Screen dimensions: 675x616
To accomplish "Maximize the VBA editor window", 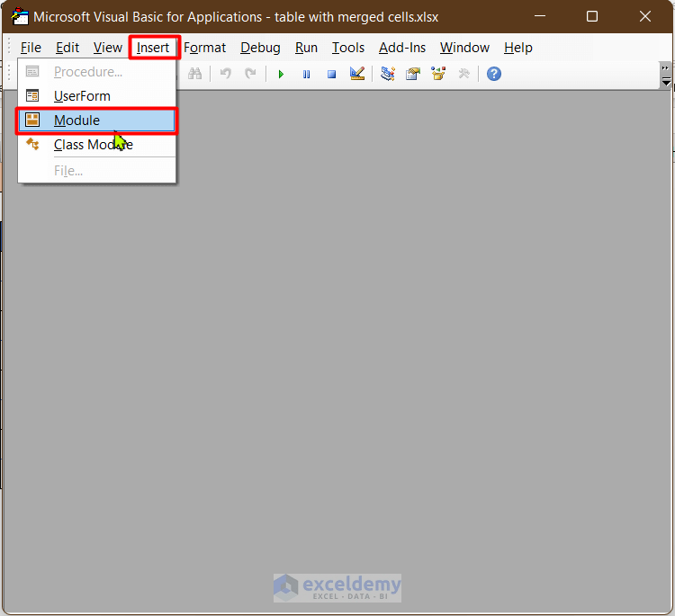I will (592, 16).
